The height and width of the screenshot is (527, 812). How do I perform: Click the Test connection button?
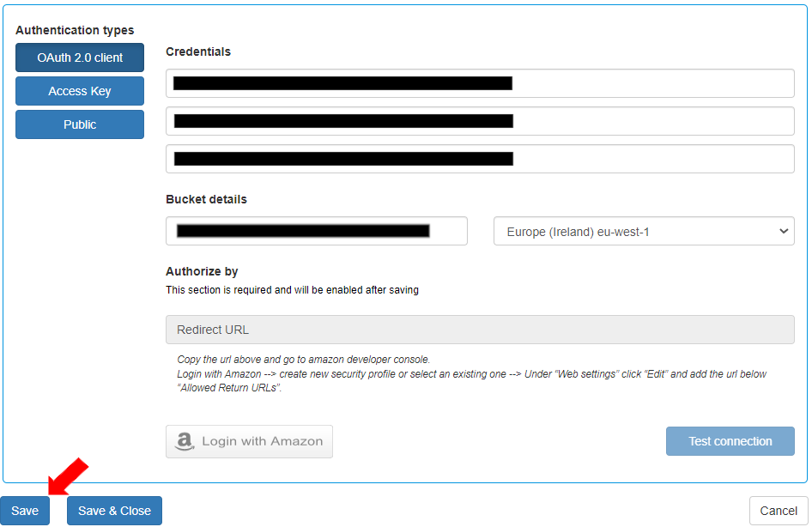tap(730, 441)
